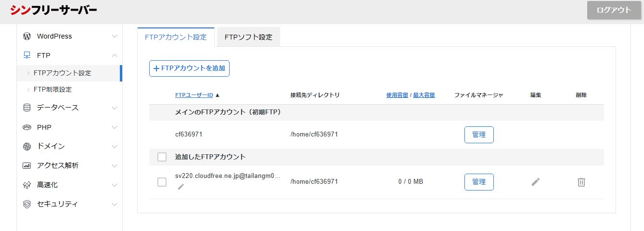Click /home/cf636971 directory in main account row
The width and height of the screenshot is (644, 231).
[314, 134]
